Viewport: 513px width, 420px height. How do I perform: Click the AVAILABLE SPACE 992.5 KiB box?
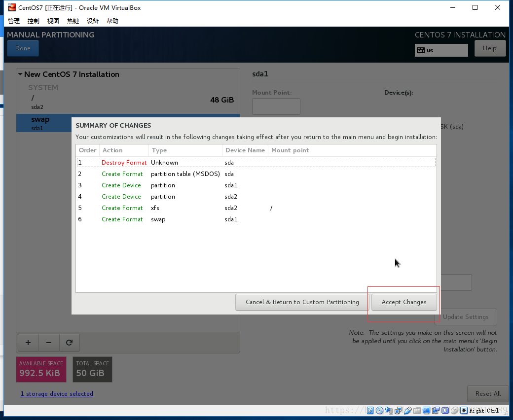[41, 369]
